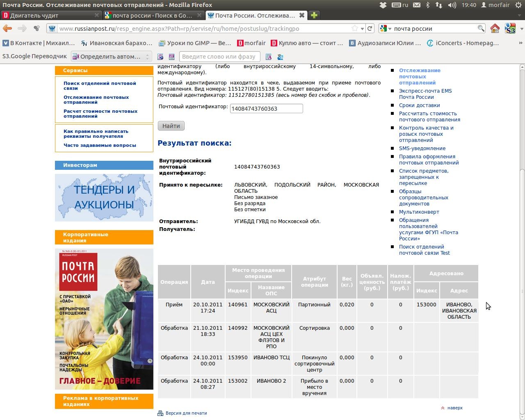
Task: Click the 'Введите слово или фразу' translator field
Action: pyautogui.click(x=220, y=57)
